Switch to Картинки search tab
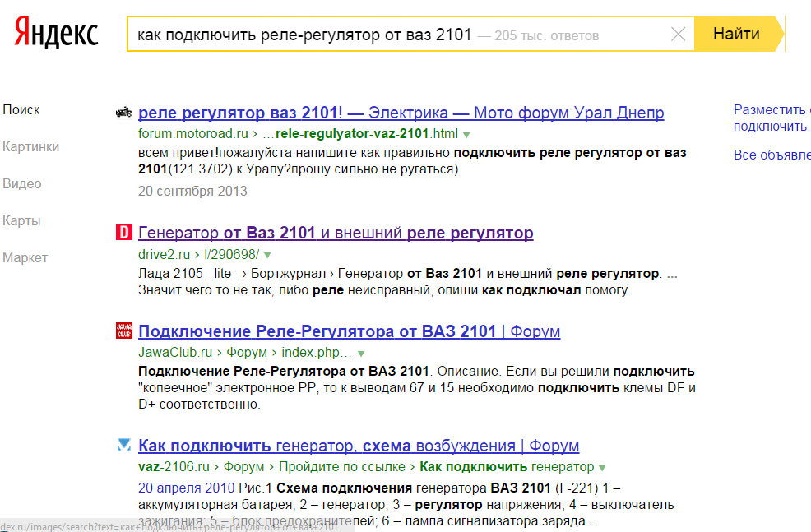 31,147
